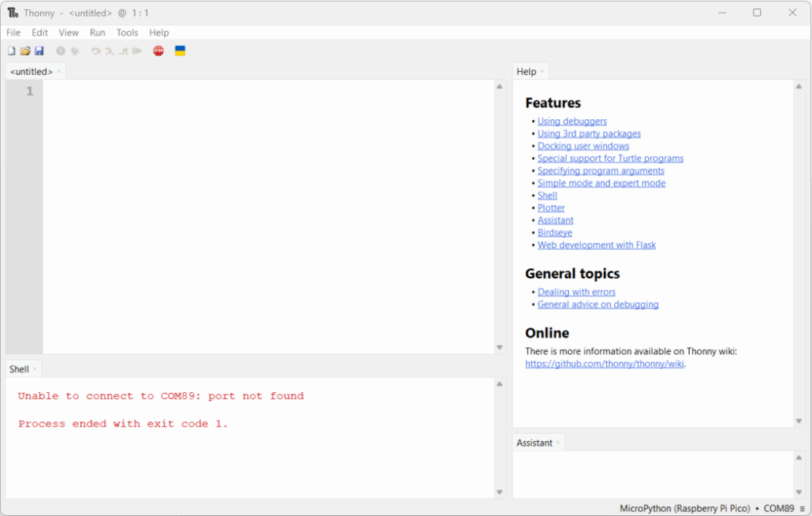Close the Help panel tab

point(542,72)
